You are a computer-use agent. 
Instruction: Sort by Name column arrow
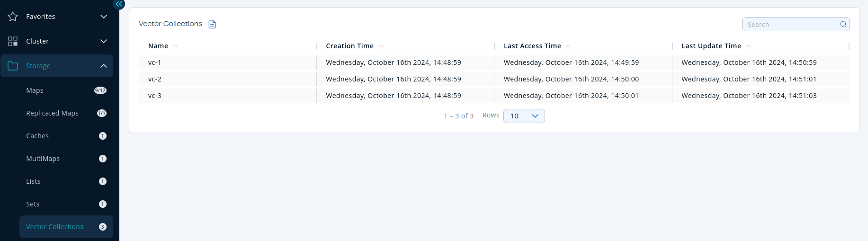coord(176,46)
